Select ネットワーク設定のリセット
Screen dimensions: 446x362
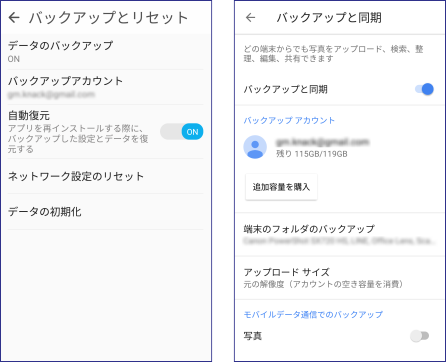click(x=105, y=176)
